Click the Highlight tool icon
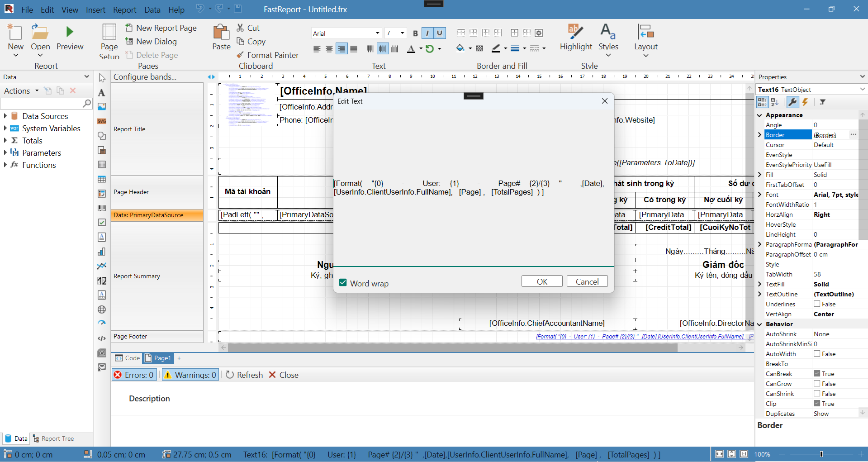The height and width of the screenshot is (462, 868). coord(575,32)
